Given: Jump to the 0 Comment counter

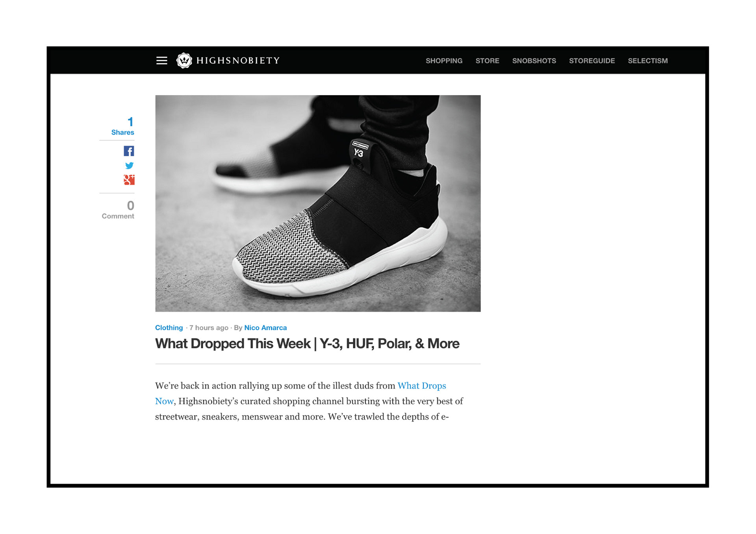Looking at the screenshot, I should (x=118, y=210).
